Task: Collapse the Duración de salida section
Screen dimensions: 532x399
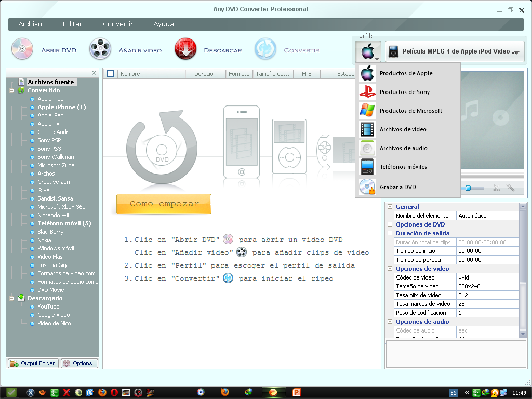Action: (390, 233)
